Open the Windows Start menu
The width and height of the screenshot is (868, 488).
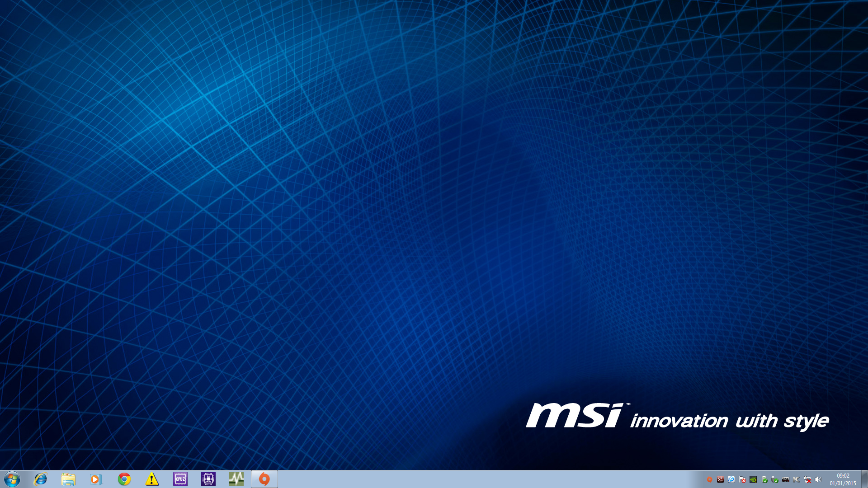click(12, 479)
